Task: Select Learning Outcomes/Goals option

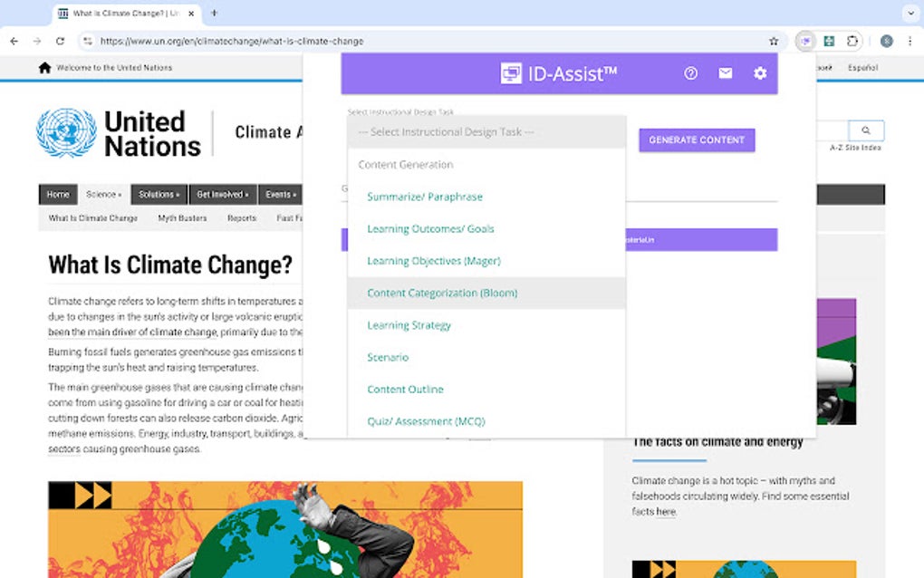Action: click(x=429, y=228)
